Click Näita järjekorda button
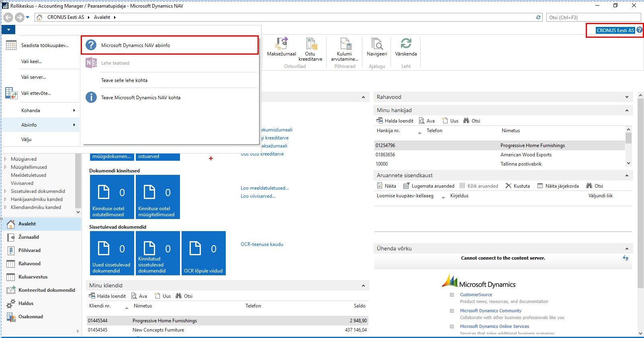 pyautogui.click(x=558, y=186)
